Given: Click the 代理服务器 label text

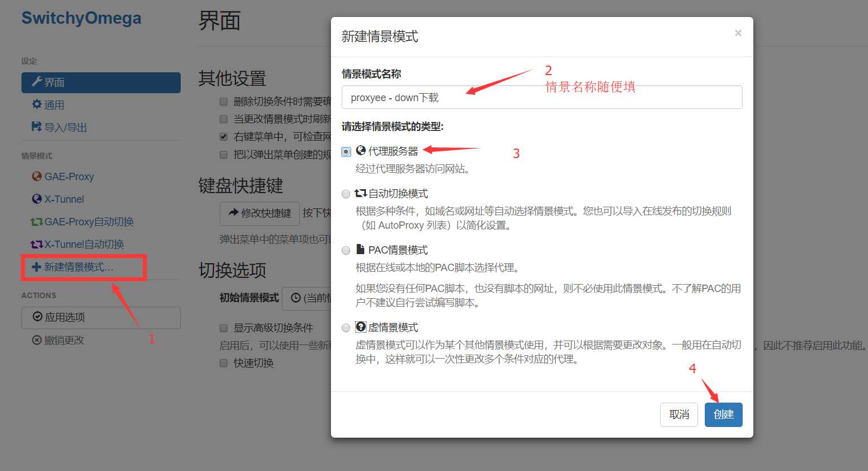Looking at the screenshot, I should tap(393, 151).
